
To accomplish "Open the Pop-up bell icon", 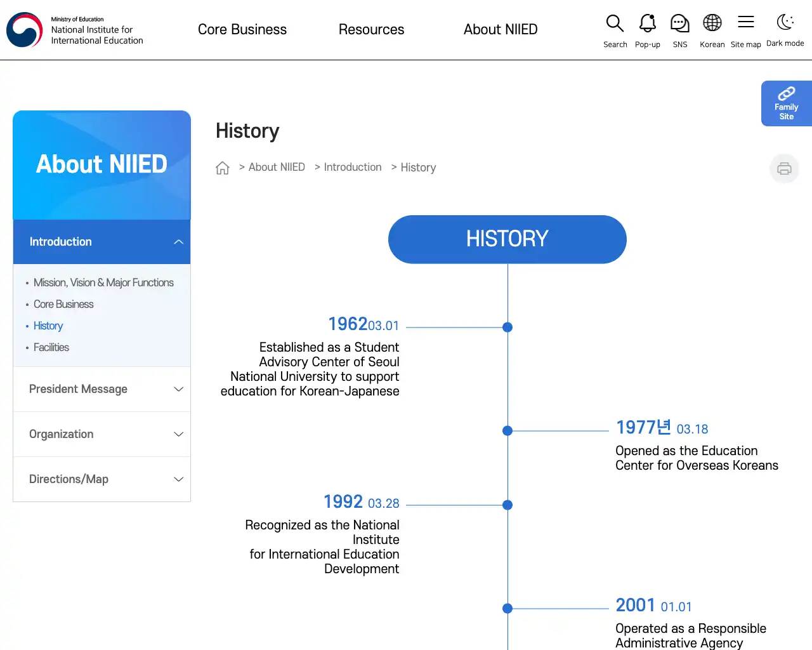I will [x=647, y=23].
